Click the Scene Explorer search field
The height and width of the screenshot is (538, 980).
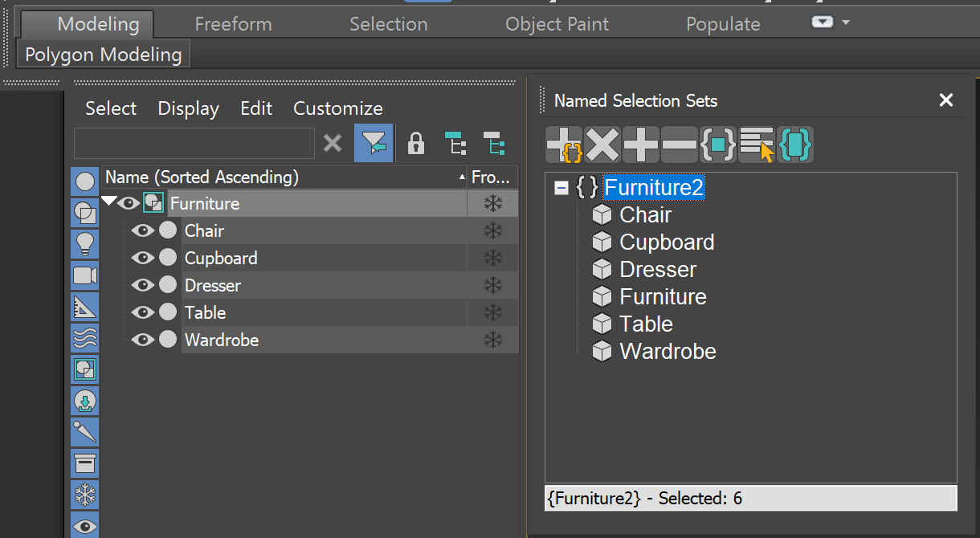194,144
